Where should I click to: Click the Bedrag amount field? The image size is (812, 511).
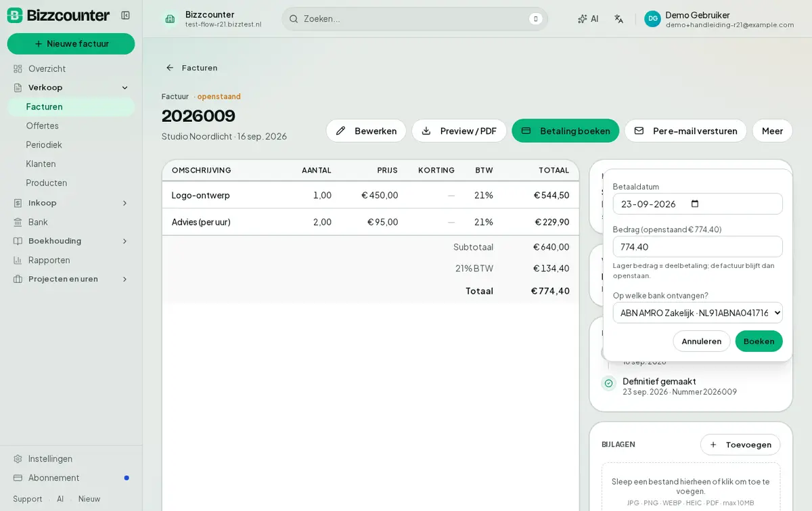pyautogui.click(x=698, y=246)
